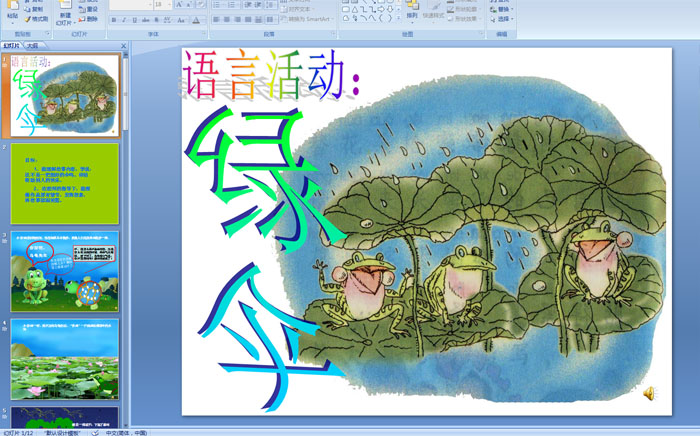This screenshot has height=436, width=700.
Task: Toggle Strikethrough (abc) formatting
Action: (x=146, y=20)
